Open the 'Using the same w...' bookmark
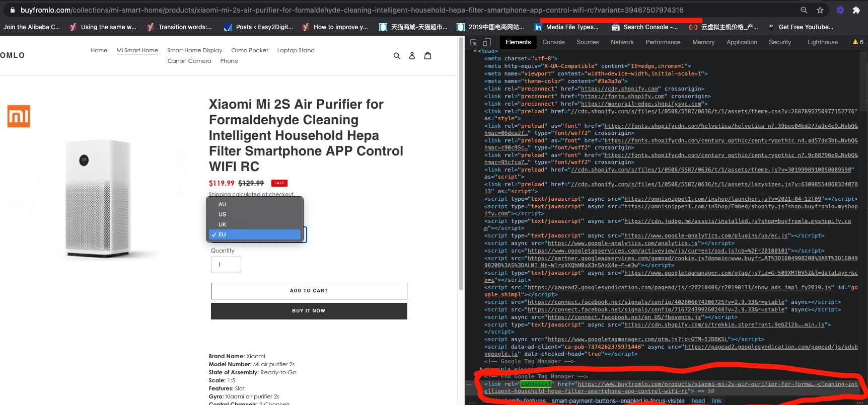The image size is (868, 405). [103, 27]
